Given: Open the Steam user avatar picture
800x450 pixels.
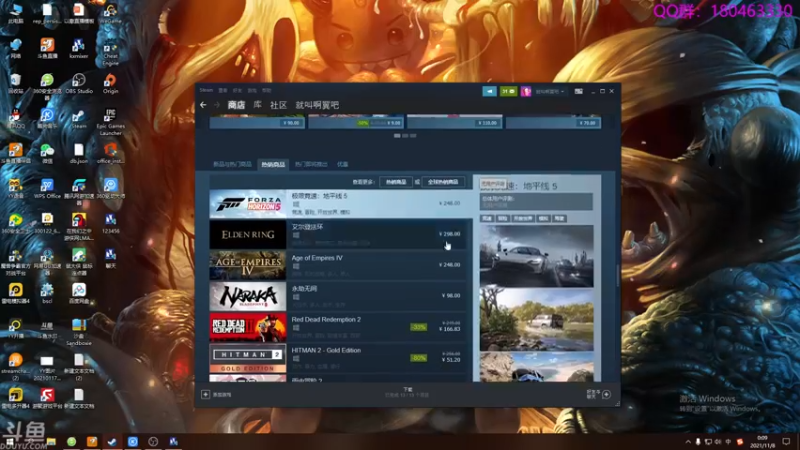Looking at the screenshot, I should click(x=526, y=91).
